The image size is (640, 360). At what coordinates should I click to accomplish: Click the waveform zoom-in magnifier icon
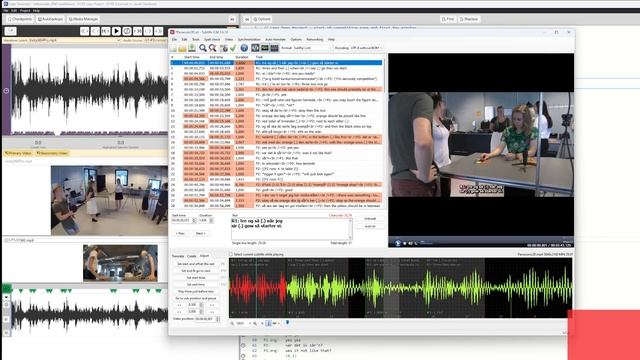(255, 323)
